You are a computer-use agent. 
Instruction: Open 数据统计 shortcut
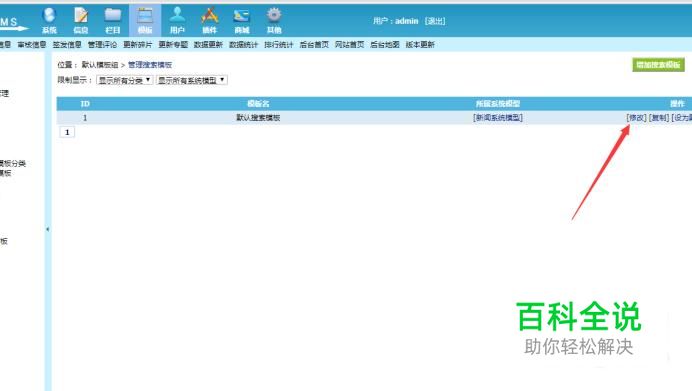pyautogui.click(x=244, y=45)
